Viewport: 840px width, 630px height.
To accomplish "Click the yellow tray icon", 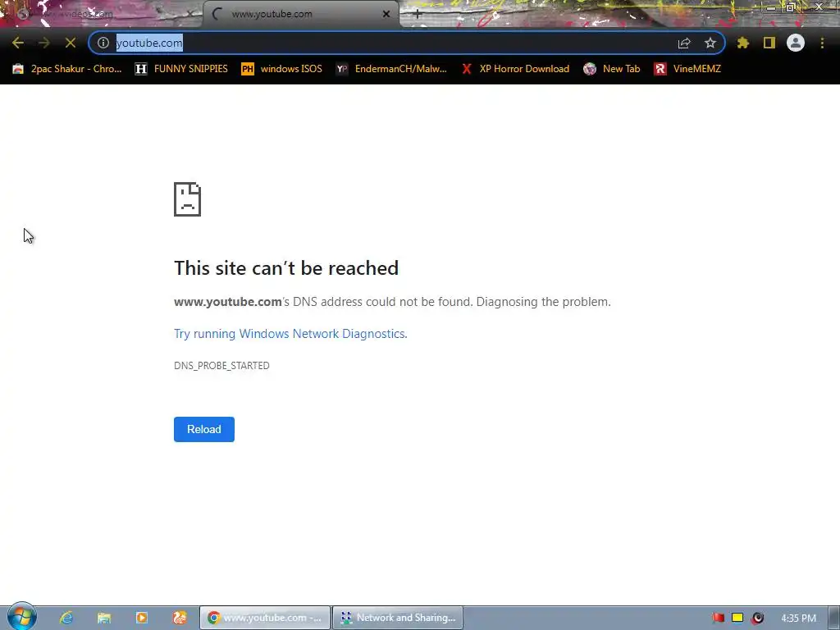I will click(737, 618).
